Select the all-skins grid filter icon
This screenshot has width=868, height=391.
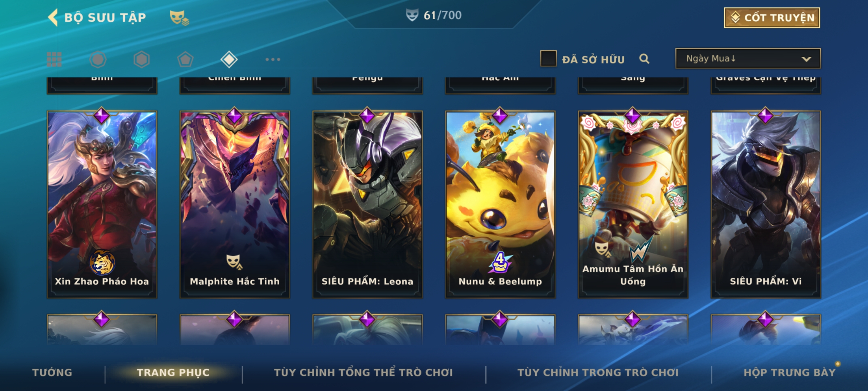(54, 59)
